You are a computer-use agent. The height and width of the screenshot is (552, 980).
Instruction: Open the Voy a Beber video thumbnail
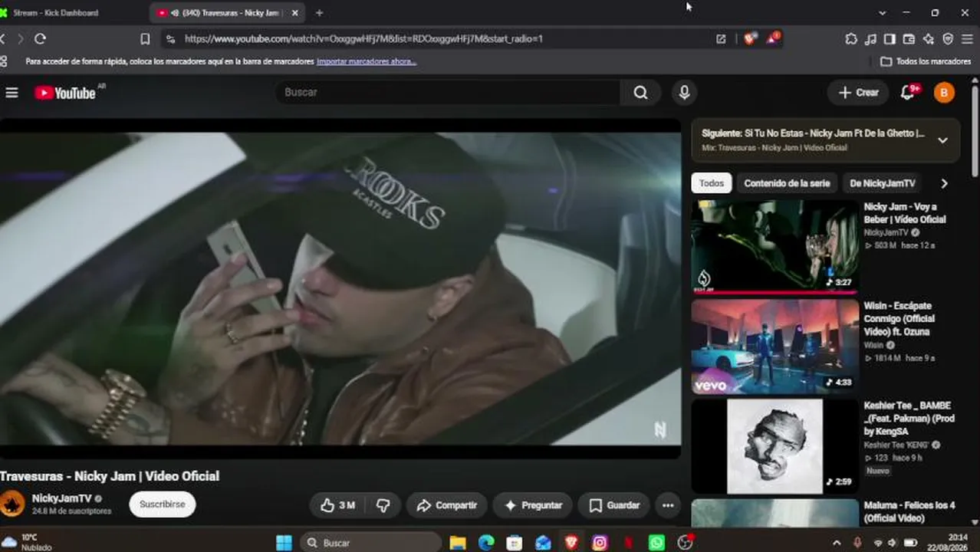(x=775, y=246)
